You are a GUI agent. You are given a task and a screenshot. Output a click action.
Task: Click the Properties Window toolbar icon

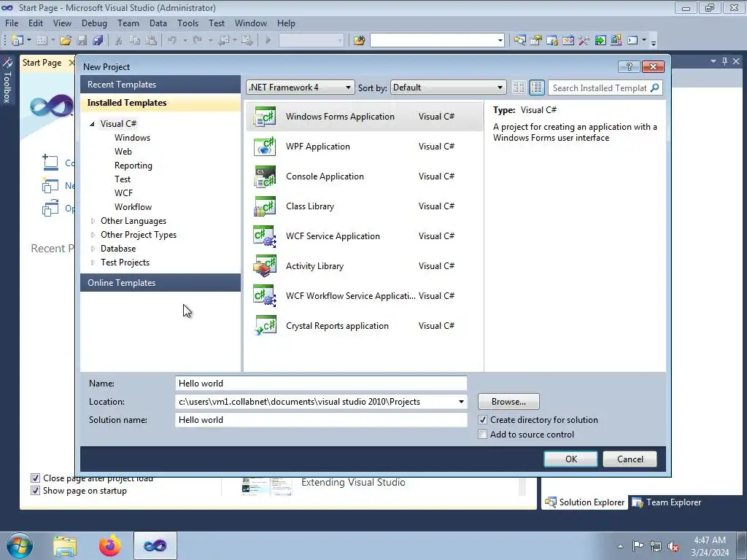536,41
